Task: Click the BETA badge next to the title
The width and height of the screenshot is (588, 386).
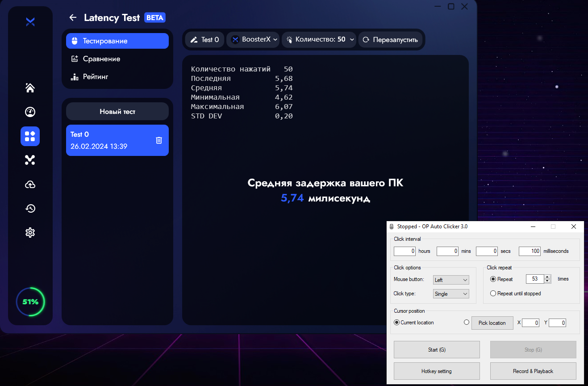Action: coord(155,18)
